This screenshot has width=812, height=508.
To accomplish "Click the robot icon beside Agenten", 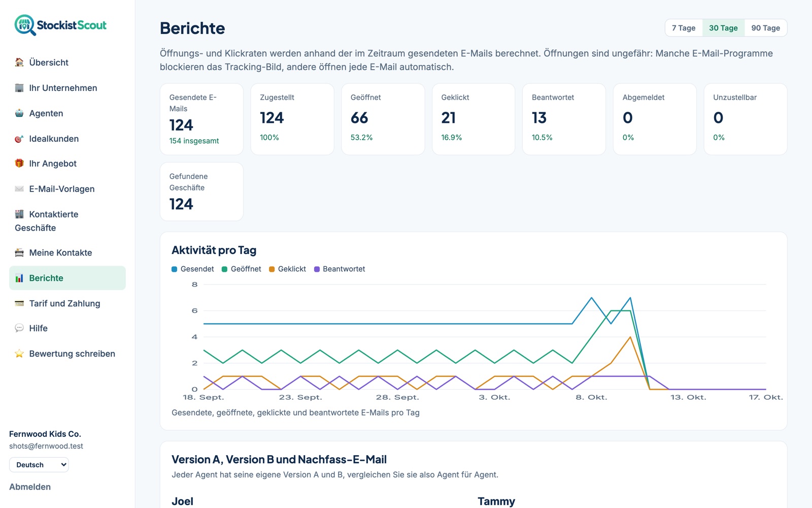I will click(19, 113).
